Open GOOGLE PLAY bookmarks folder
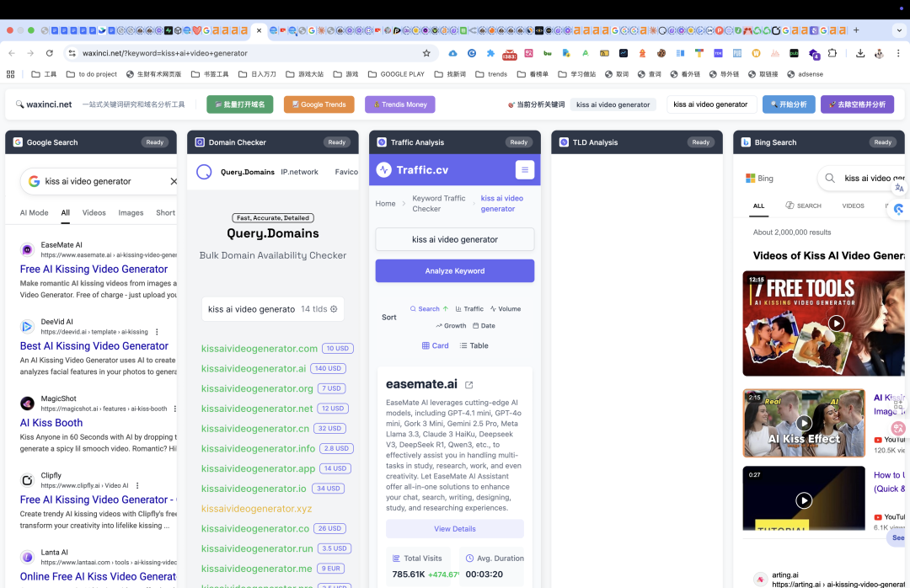Image resolution: width=910 pixels, height=588 pixels. point(396,74)
